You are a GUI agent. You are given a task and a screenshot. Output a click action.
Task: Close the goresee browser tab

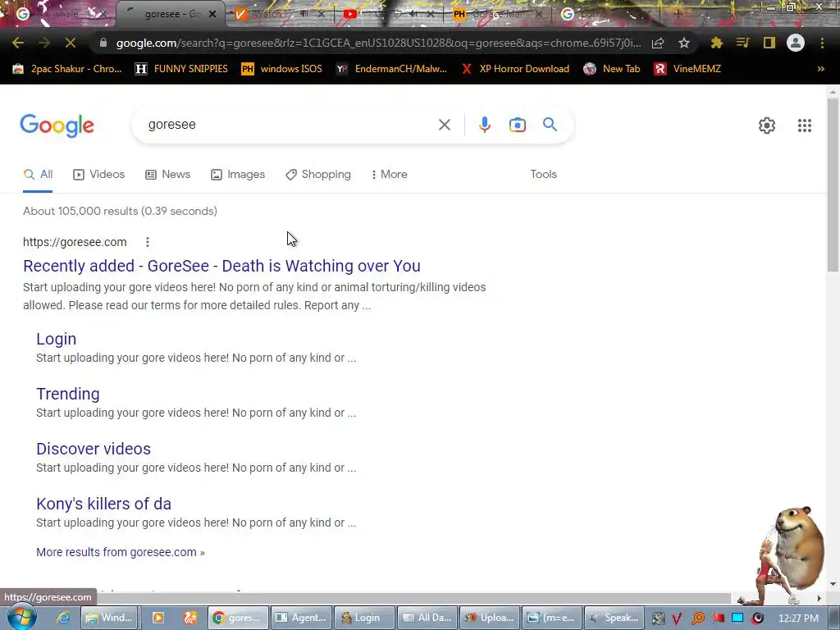pos(212,14)
